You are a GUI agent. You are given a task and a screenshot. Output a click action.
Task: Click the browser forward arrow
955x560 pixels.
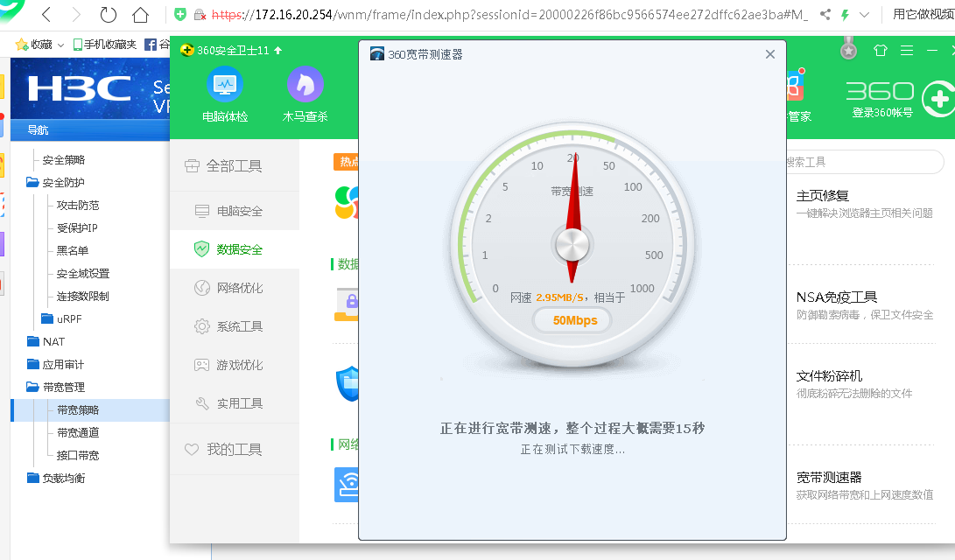pyautogui.click(x=76, y=14)
